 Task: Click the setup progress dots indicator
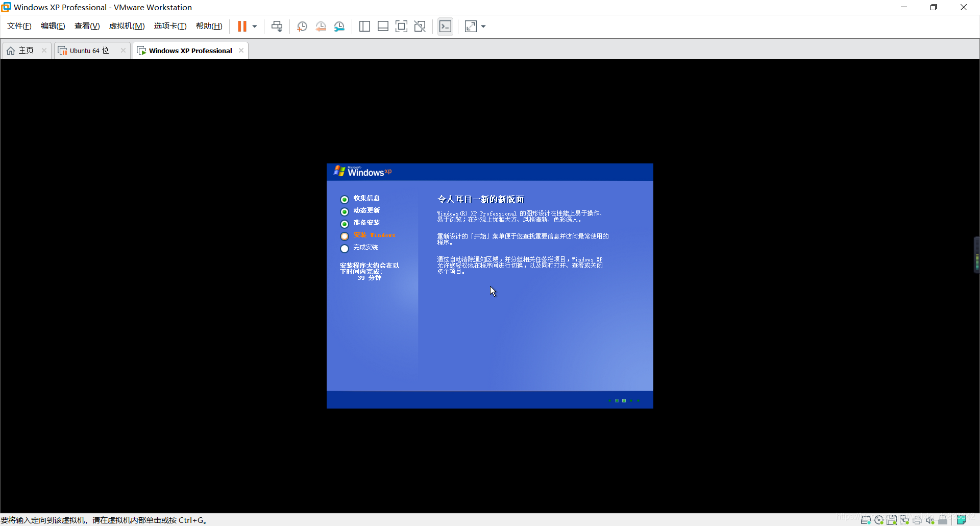(624, 400)
